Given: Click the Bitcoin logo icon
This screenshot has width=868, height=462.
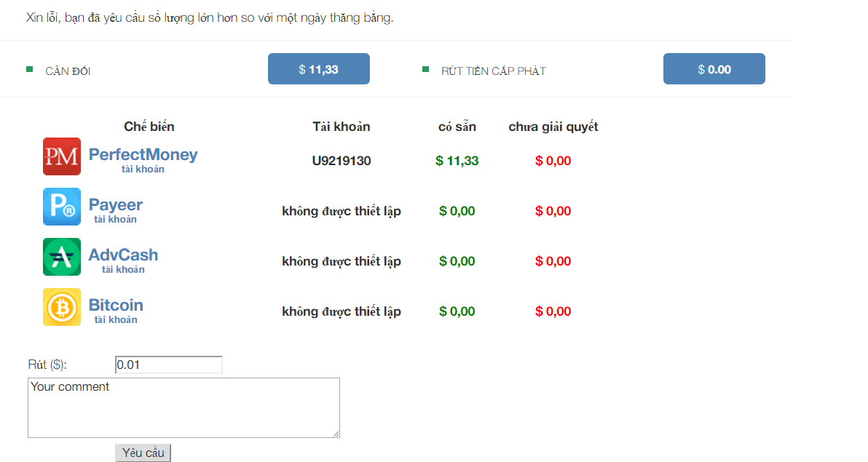Looking at the screenshot, I should click(x=62, y=307).
